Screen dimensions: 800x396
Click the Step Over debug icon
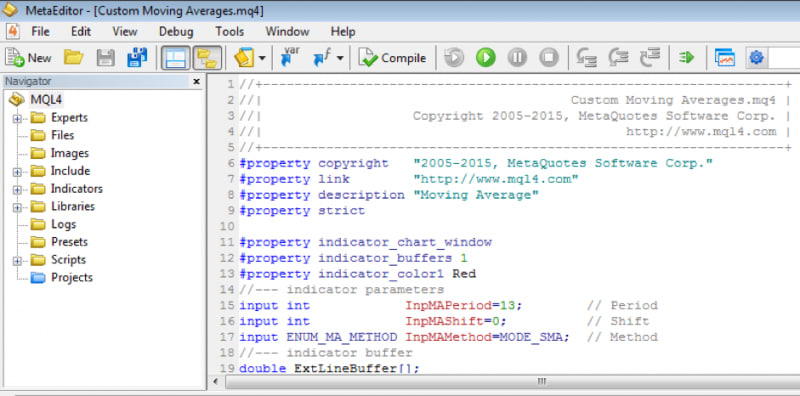618,58
